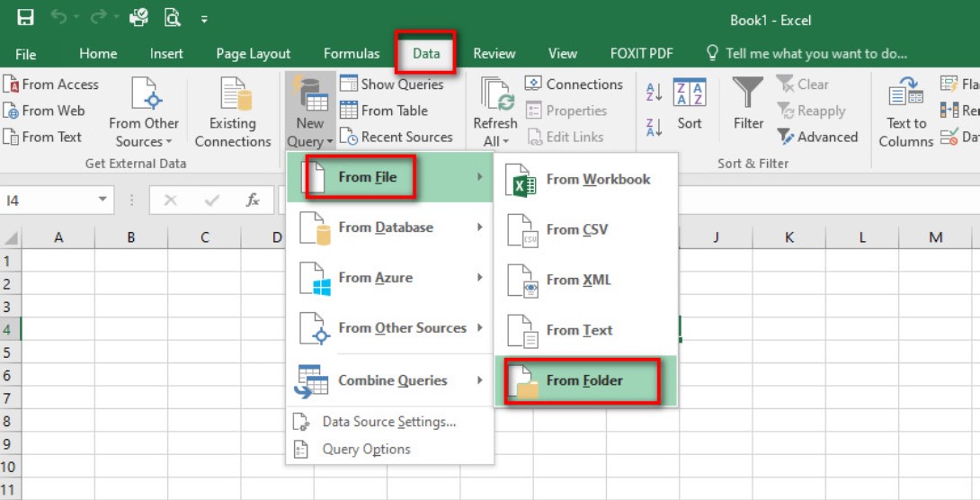Click the Select All corner triangle
The image size is (980, 500).
point(11,237)
